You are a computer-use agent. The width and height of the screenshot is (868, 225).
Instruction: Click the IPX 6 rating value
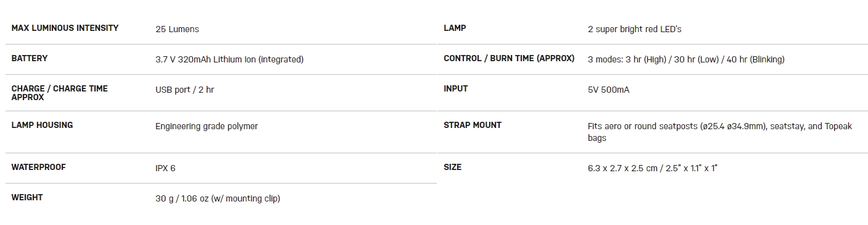point(165,168)
